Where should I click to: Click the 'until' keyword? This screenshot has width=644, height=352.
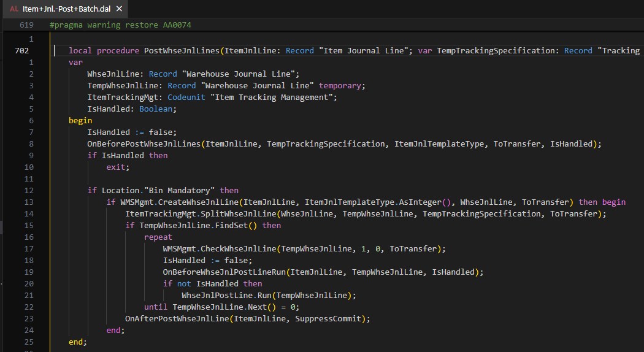pos(156,307)
